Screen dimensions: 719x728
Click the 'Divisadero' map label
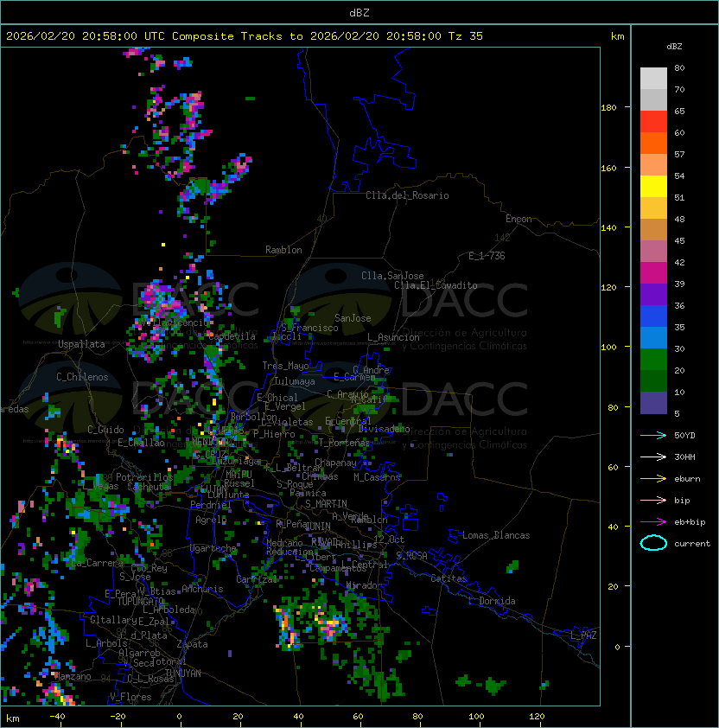[x=385, y=429]
